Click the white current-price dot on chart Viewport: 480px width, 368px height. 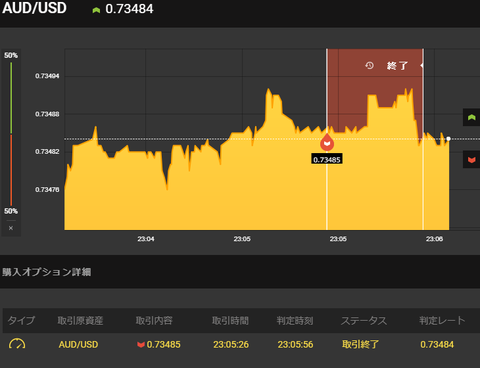[x=448, y=139]
